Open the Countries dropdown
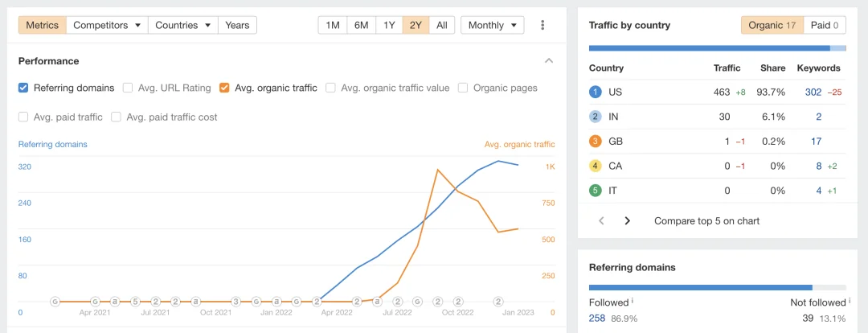Image resolution: width=868 pixels, height=333 pixels. [x=182, y=25]
